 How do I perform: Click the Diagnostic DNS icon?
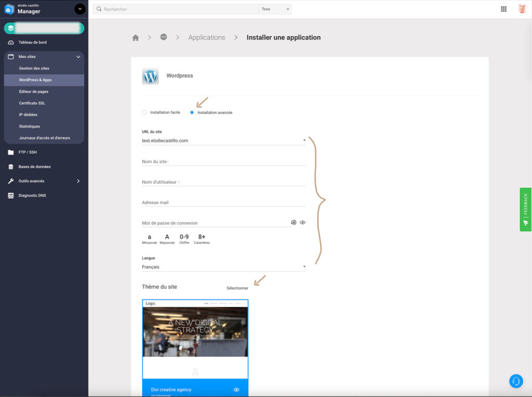click(x=11, y=196)
